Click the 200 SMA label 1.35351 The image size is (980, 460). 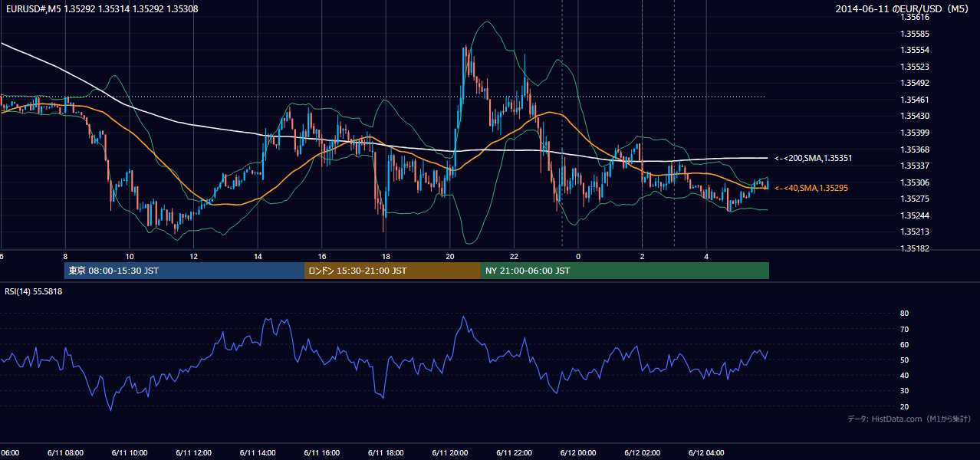pos(814,158)
